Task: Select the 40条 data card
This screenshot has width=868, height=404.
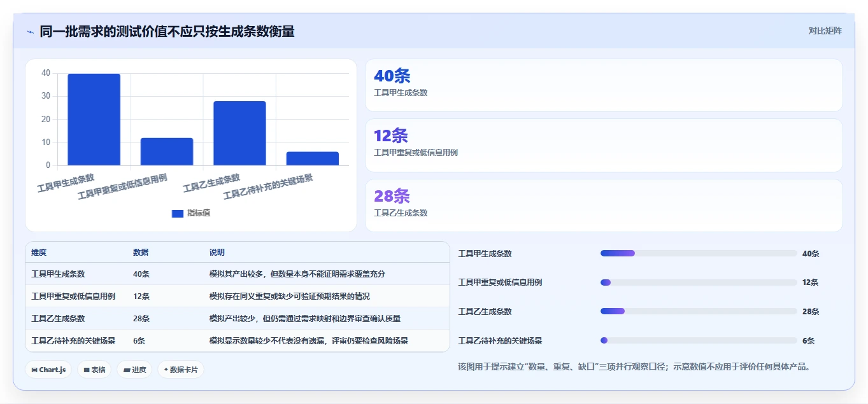Action: click(604, 85)
